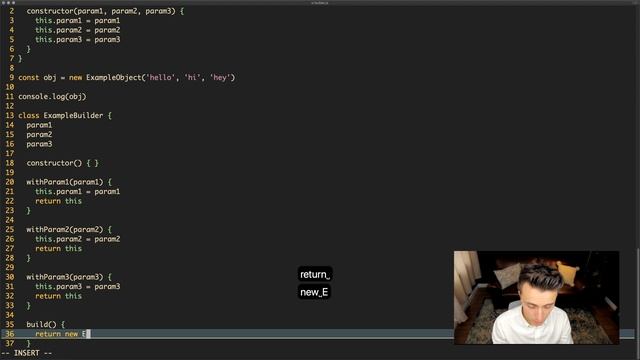The width and height of the screenshot is (640, 360).
Task: Click the empty 'constructor() { }' line
Action: (62, 163)
